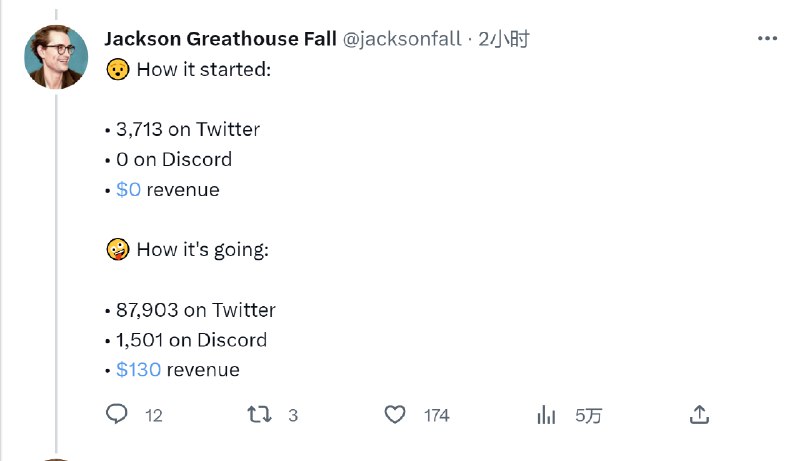Click the retweet count 3

[x=293, y=416]
